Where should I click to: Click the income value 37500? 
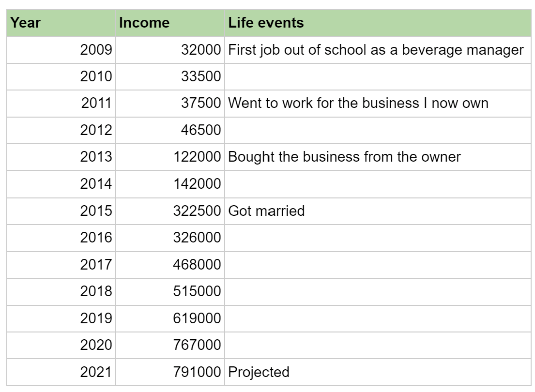tap(170, 104)
